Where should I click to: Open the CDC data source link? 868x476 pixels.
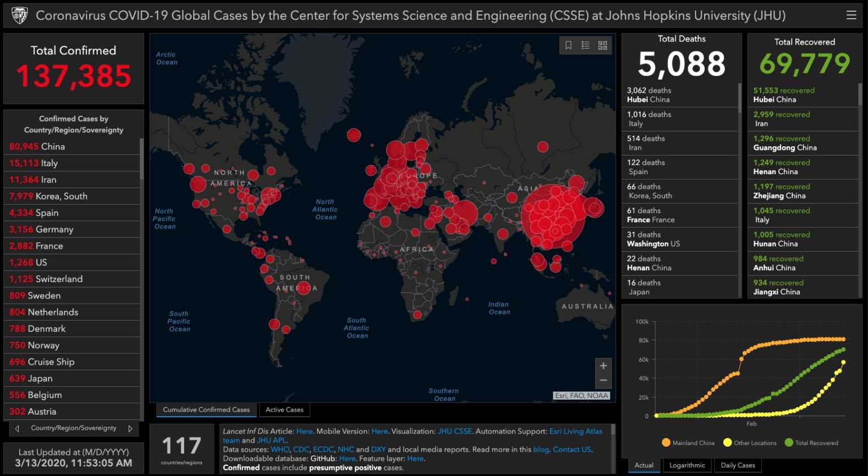(301, 449)
